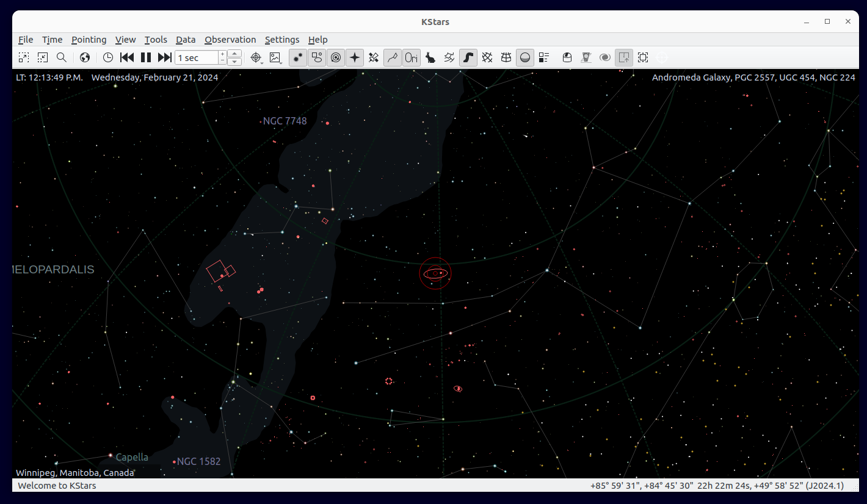Click the spiral galaxy icon in toolbar
Image resolution: width=867 pixels, height=504 pixels.
pos(605,57)
